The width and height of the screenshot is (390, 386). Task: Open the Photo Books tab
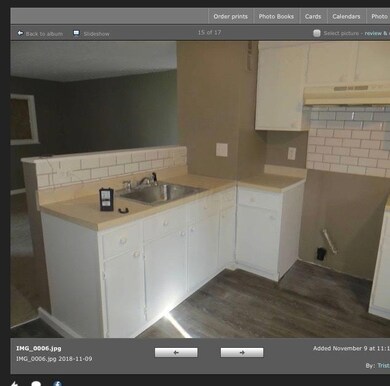pos(276,16)
